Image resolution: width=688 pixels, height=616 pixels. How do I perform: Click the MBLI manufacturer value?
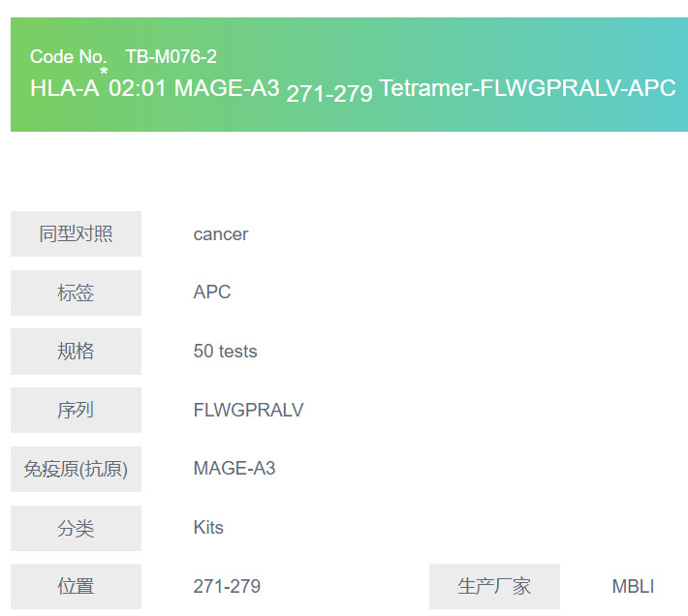633,587
